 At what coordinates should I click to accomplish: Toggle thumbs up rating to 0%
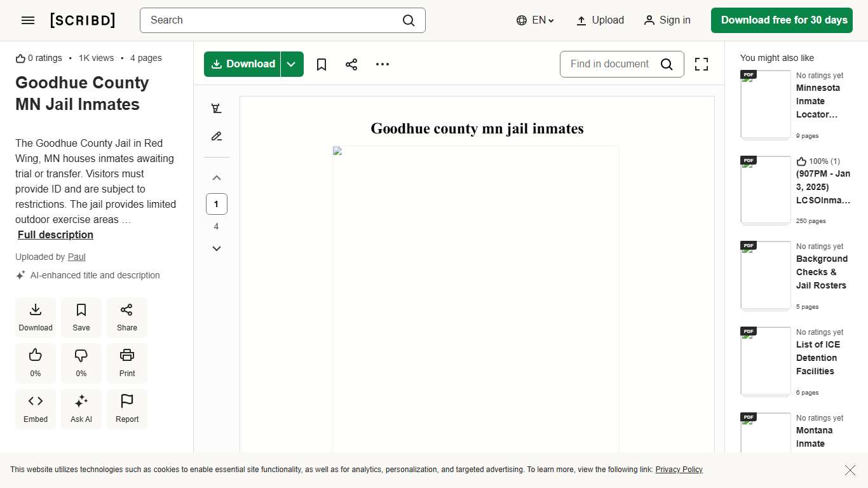click(35, 362)
